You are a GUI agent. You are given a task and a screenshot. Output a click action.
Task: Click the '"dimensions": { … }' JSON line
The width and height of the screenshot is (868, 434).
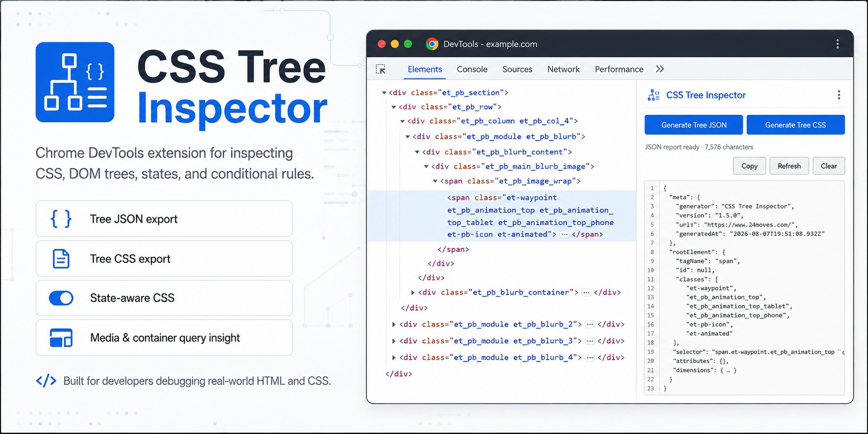[x=705, y=370]
